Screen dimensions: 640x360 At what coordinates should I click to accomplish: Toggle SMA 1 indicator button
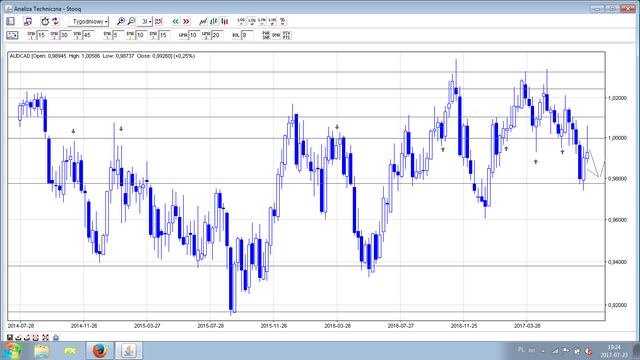tap(31, 36)
